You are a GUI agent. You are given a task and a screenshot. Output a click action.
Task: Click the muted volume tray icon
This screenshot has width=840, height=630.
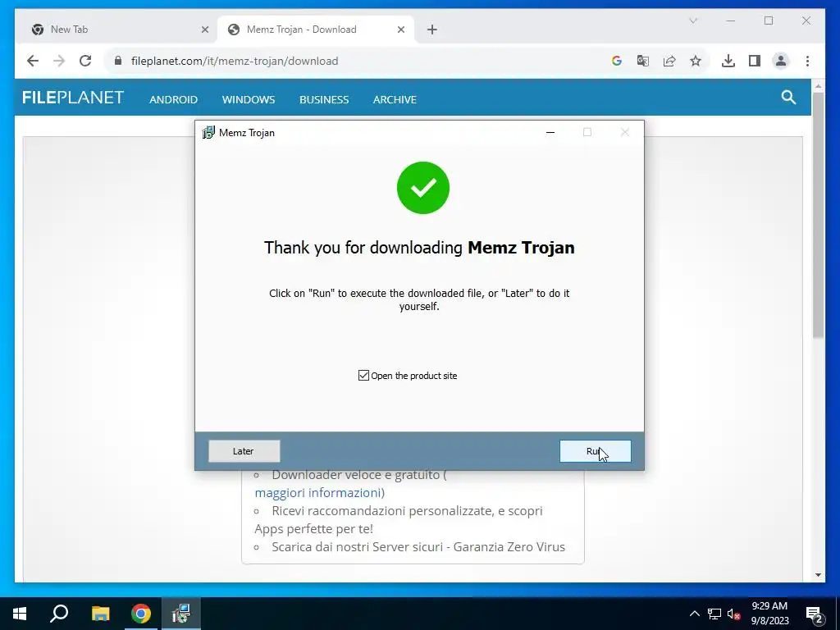734,614
